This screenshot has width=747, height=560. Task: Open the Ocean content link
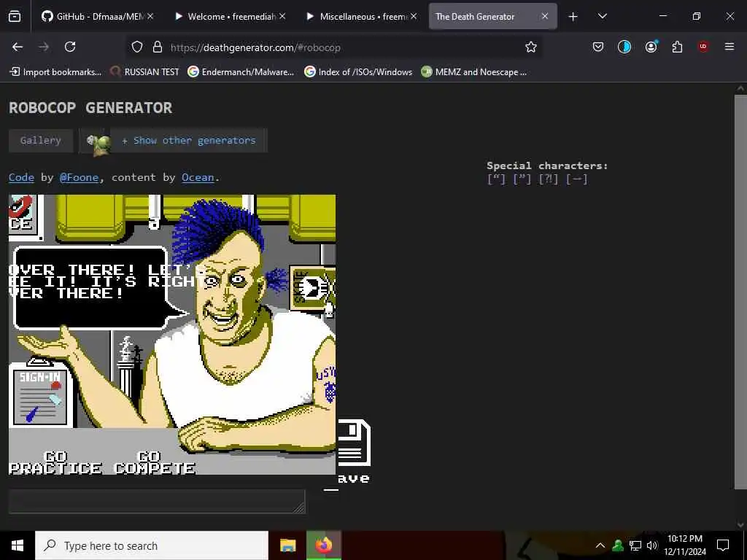[198, 178]
